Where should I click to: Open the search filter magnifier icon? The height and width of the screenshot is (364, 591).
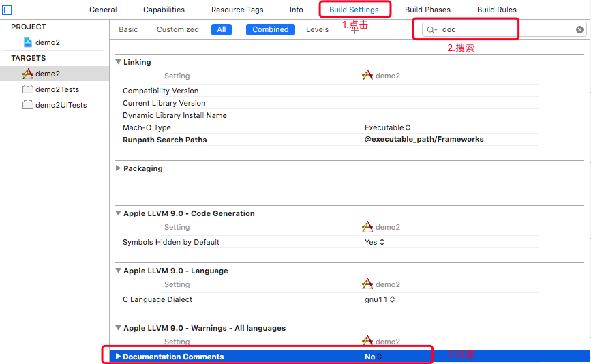click(432, 30)
